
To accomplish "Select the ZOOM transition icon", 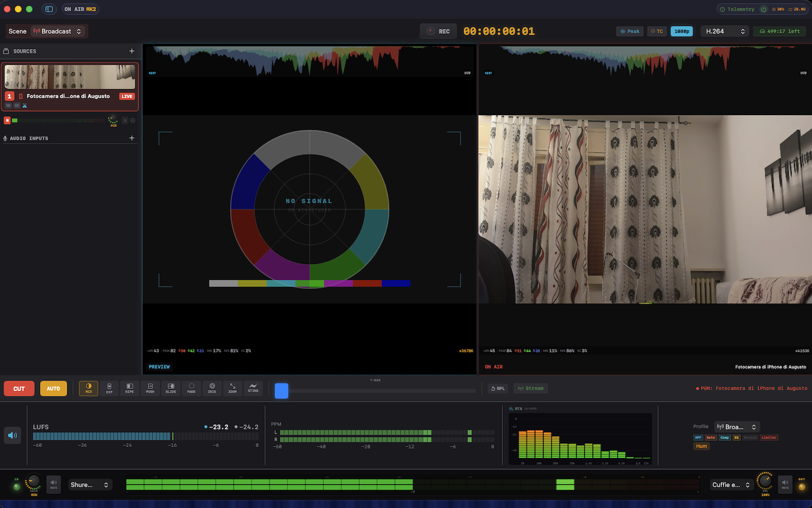I will pyautogui.click(x=232, y=388).
